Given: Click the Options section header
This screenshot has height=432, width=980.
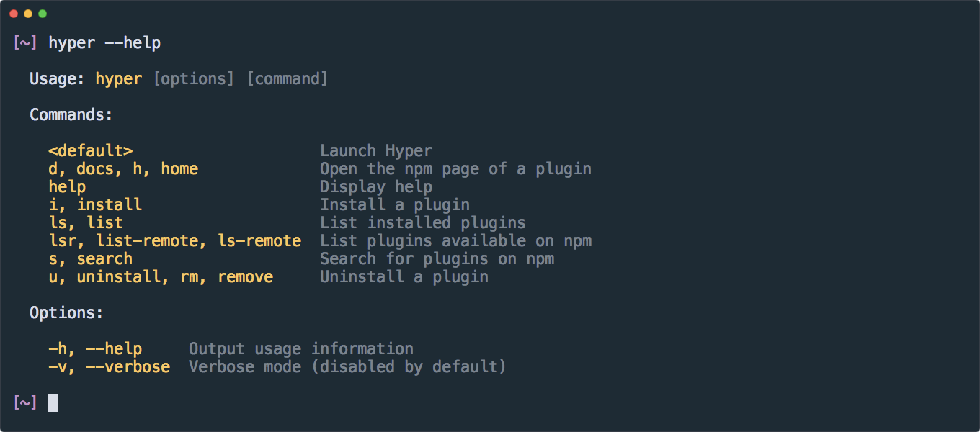Looking at the screenshot, I should click(66, 312).
